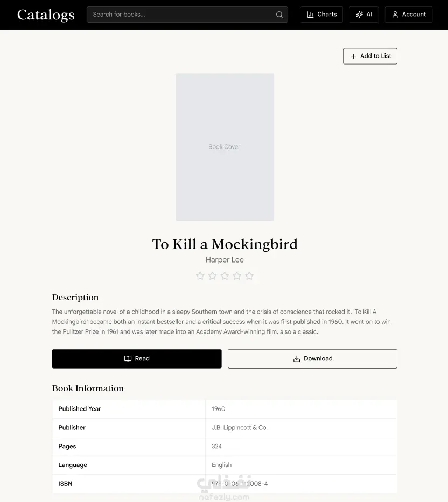The image size is (448, 502).
Task: Click the AI sparkle icon
Action: point(359,15)
